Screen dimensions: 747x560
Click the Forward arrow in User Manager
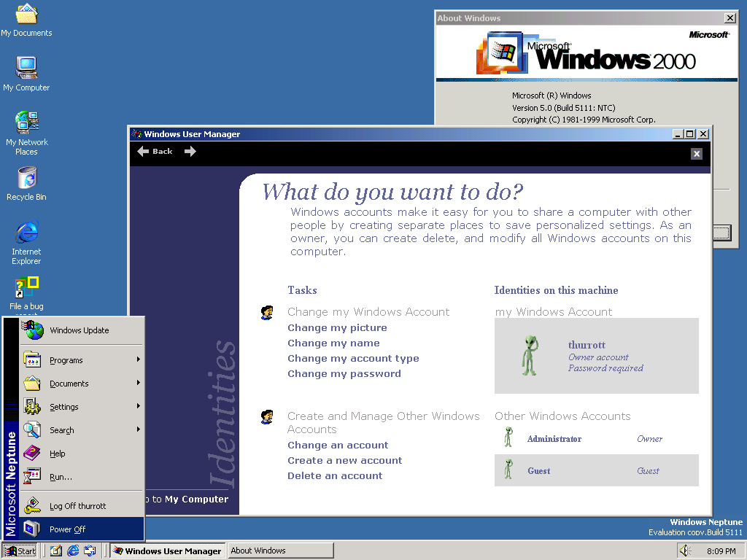point(190,152)
